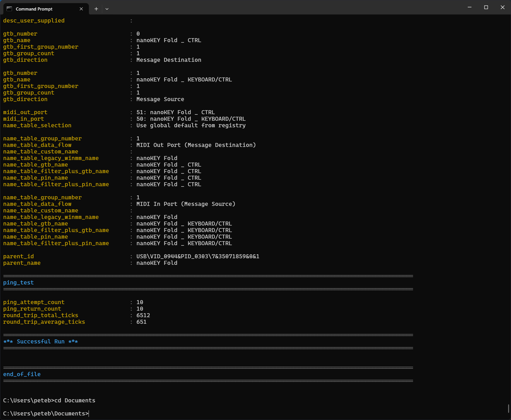Click the midi_out_port label
Screen dimensions: 511x420
tap(25, 112)
